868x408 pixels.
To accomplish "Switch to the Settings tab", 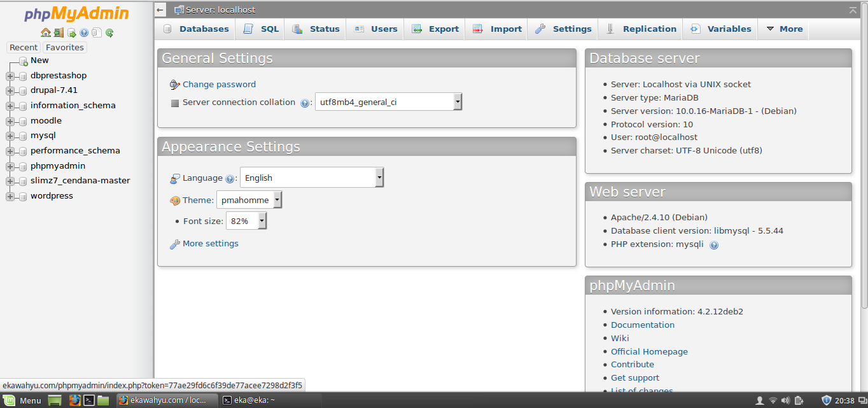I will tap(563, 29).
